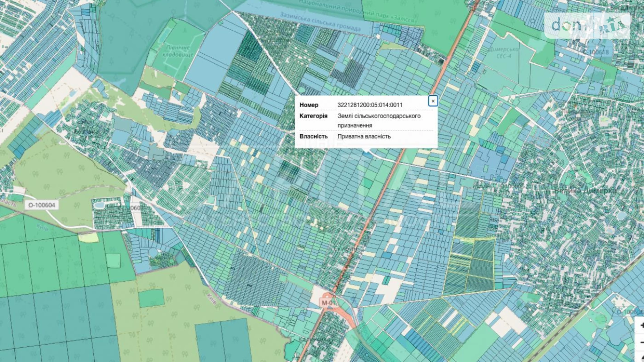Click the 'Велика Димерка' town label
The image size is (644, 362).
point(585,190)
